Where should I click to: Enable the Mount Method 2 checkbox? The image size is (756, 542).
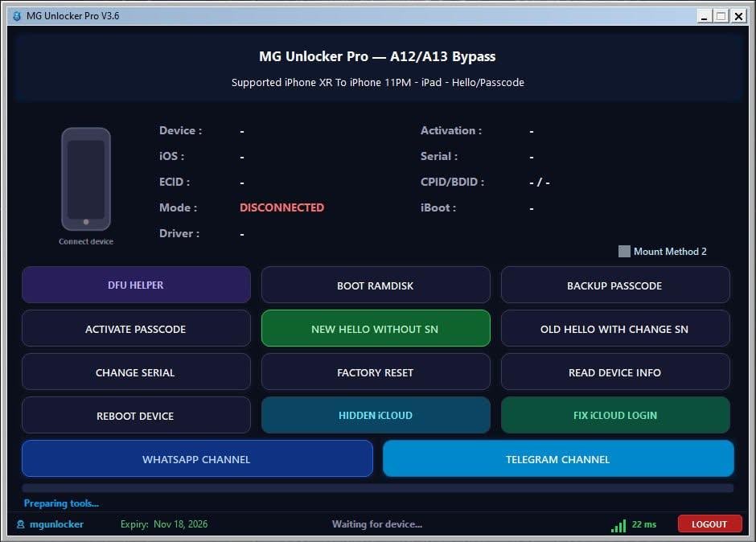coord(624,251)
